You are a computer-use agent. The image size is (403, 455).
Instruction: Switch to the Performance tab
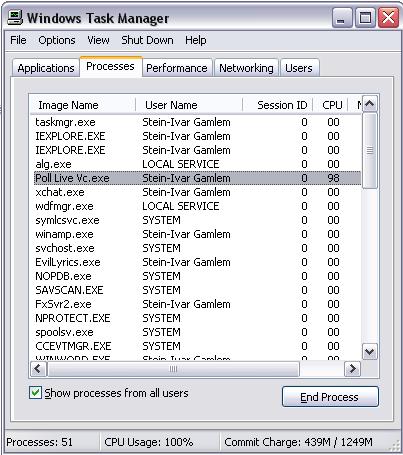click(x=177, y=68)
